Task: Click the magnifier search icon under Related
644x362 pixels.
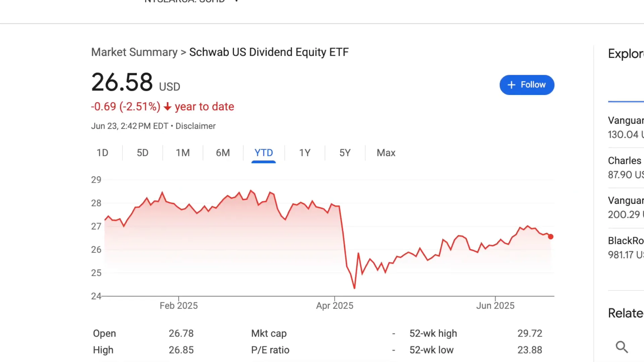Action: [x=622, y=347]
